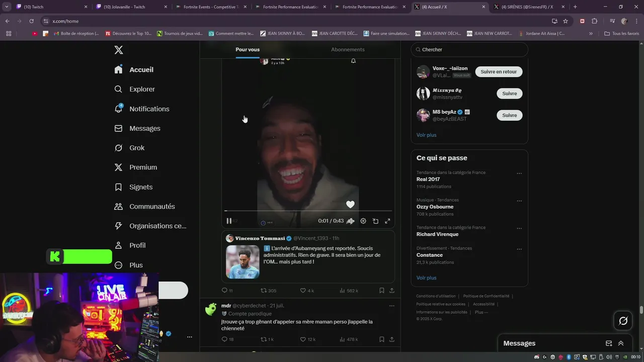644x362 pixels.
Task: Seek on the video progress bar
Action: tap(308, 211)
